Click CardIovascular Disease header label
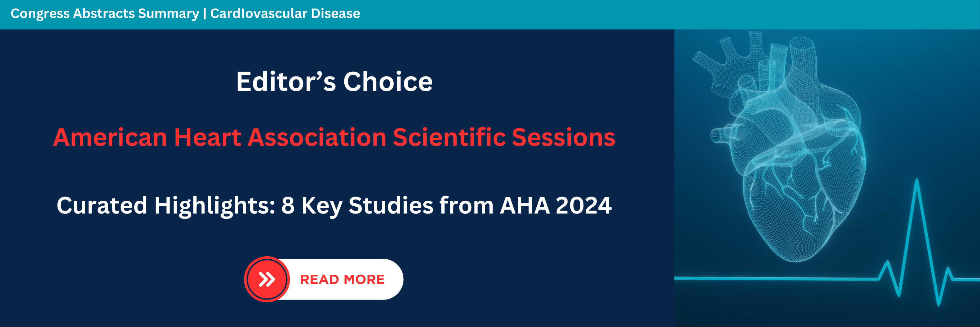 coord(285,14)
